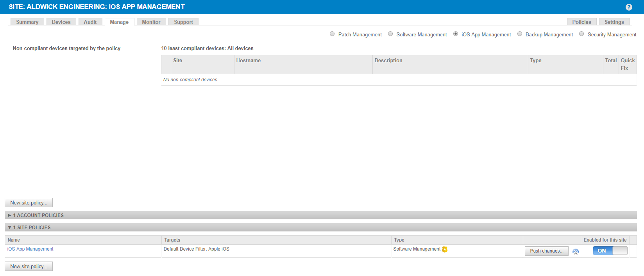This screenshot has width=644, height=276.
Task: Switch to the Summary tab
Action: [27, 22]
